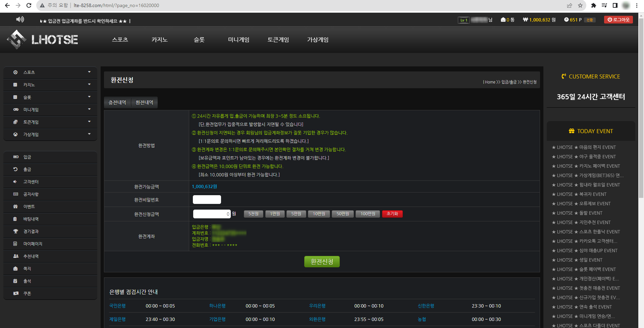Focus the 환전비밀번호 password field
Image resolution: width=644 pixels, height=328 pixels.
click(207, 200)
